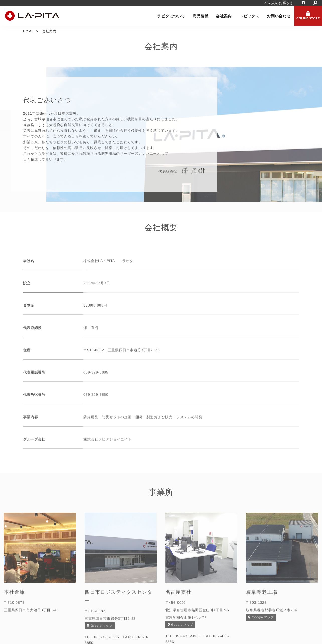Click the 会社概要 section heading
Screen dimensions: 322x644
161,227
